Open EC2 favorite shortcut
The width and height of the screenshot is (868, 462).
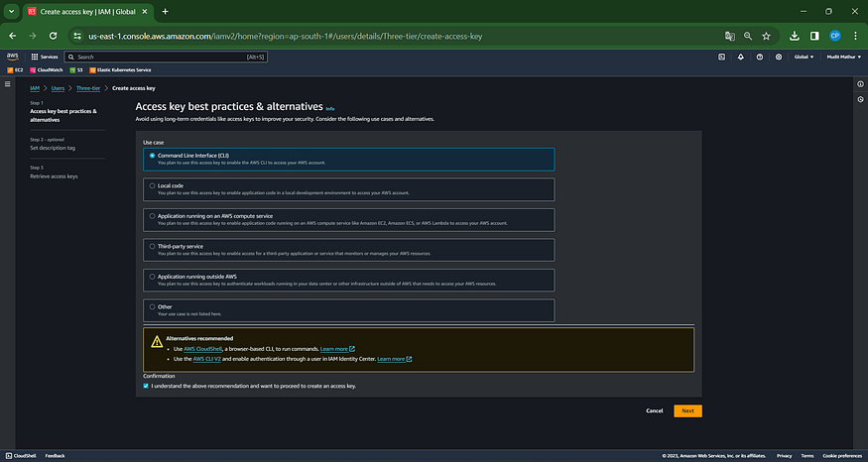[x=15, y=70]
